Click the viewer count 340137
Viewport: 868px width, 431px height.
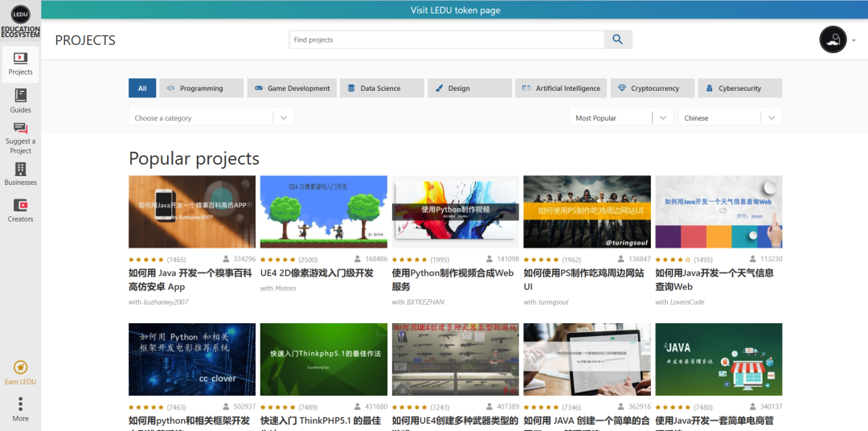click(766, 406)
